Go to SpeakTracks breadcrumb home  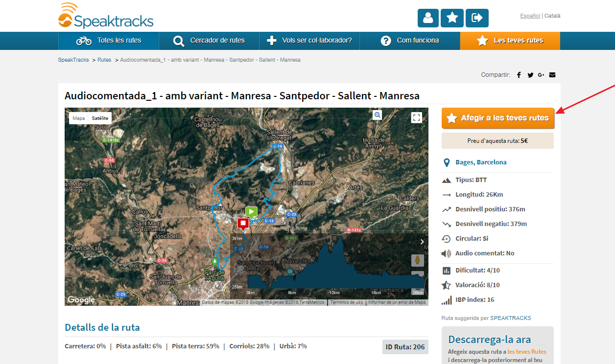[x=73, y=60]
